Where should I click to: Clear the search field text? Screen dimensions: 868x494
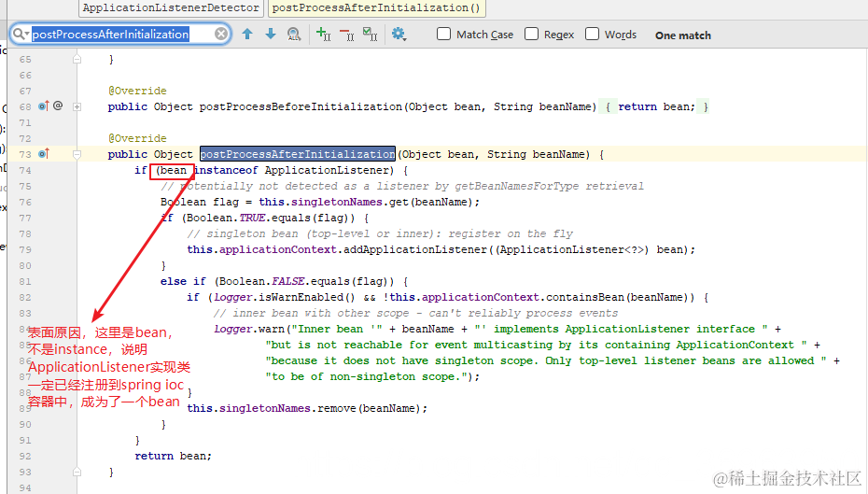(221, 35)
